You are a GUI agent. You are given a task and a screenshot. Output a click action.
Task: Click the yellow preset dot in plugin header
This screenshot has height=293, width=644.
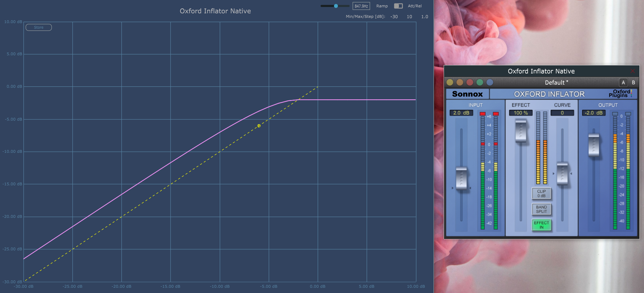coord(450,82)
